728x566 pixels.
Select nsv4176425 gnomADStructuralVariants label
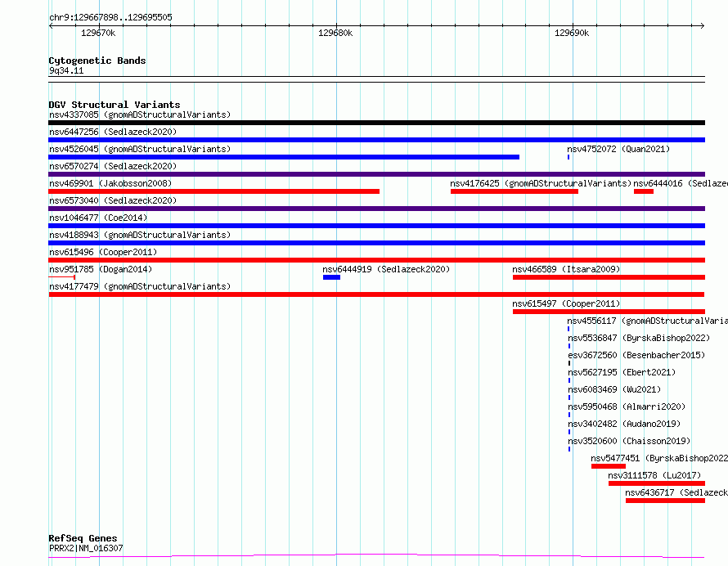pos(541,183)
